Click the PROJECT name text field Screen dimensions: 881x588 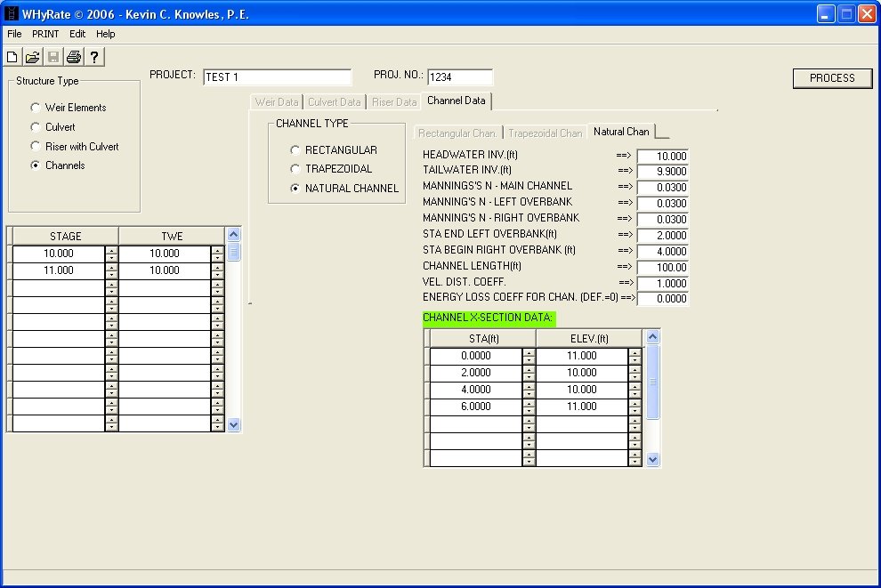click(x=277, y=77)
